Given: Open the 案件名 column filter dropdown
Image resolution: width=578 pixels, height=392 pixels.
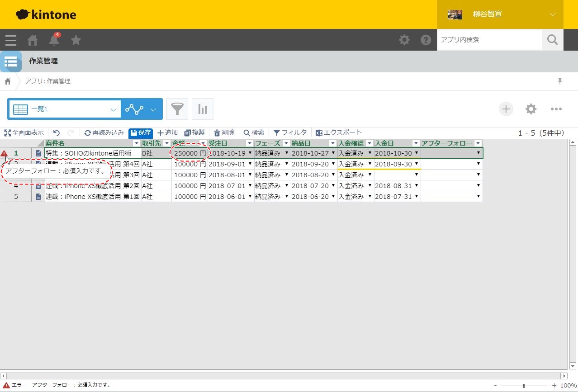Looking at the screenshot, I should (137, 143).
